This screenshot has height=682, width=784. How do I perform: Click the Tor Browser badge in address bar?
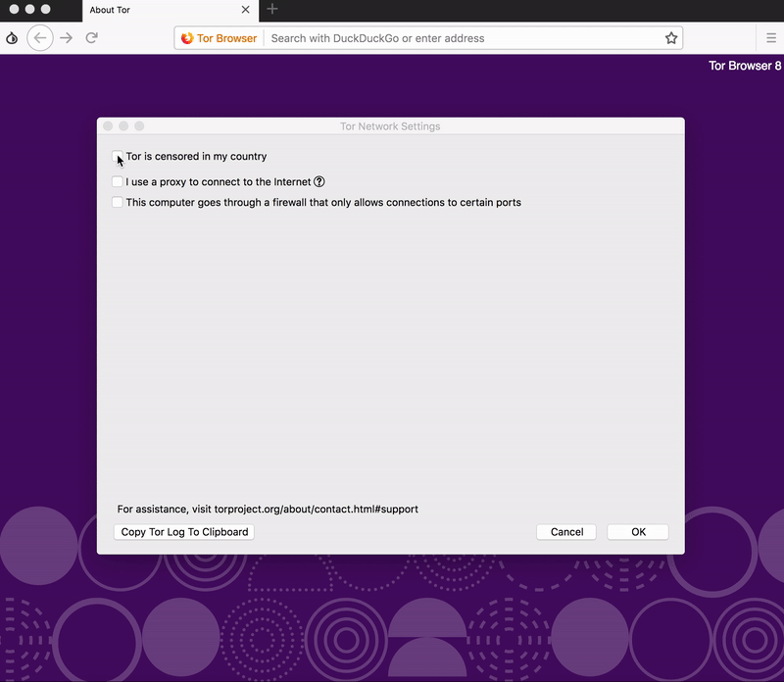pos(218,38)
